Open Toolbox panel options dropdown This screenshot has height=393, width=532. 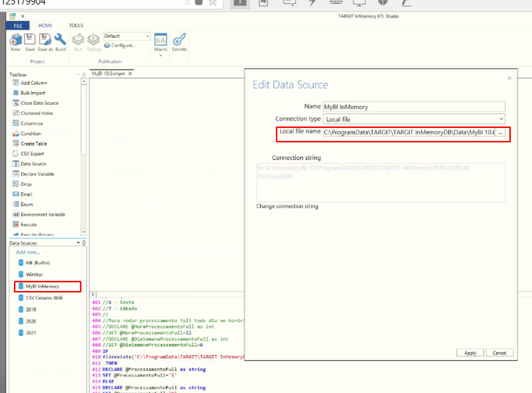click(x=78, y=75)
